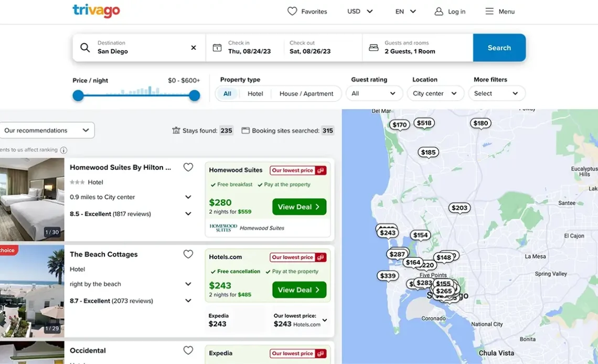Click the right handle of price slider
Viewport: 598px width, 364px height.
[x=195, y=95]
